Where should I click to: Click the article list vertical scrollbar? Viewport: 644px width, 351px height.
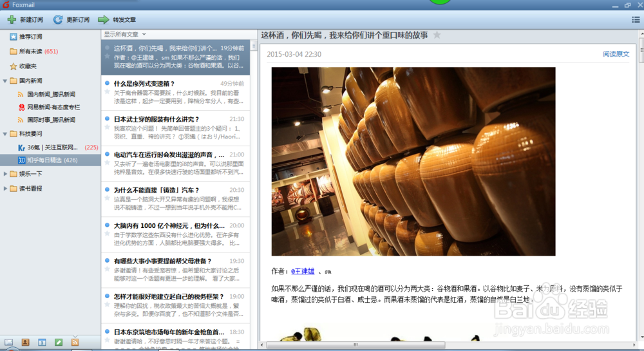pos(253,46)
